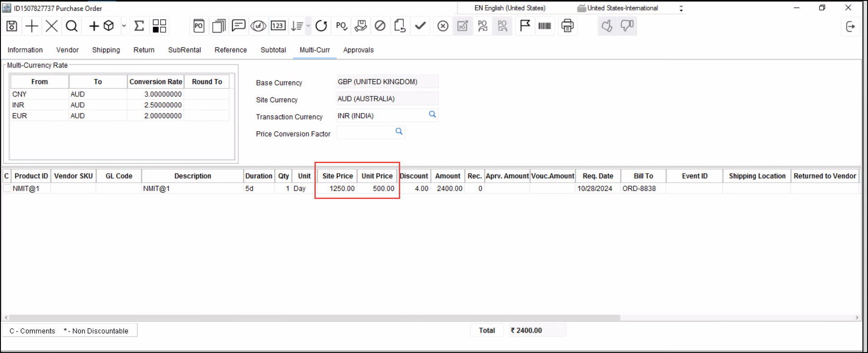868x353 pixels.
Task: Click the 1250.00 site price cell
Action: tap(337, 189)
